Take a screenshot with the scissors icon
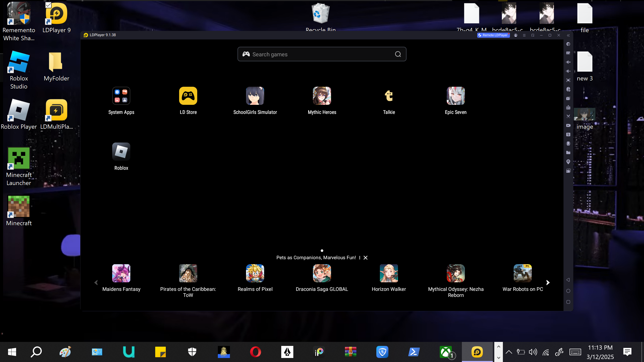The width and height of the screenshot is (644, 362). tap(568, 116)
